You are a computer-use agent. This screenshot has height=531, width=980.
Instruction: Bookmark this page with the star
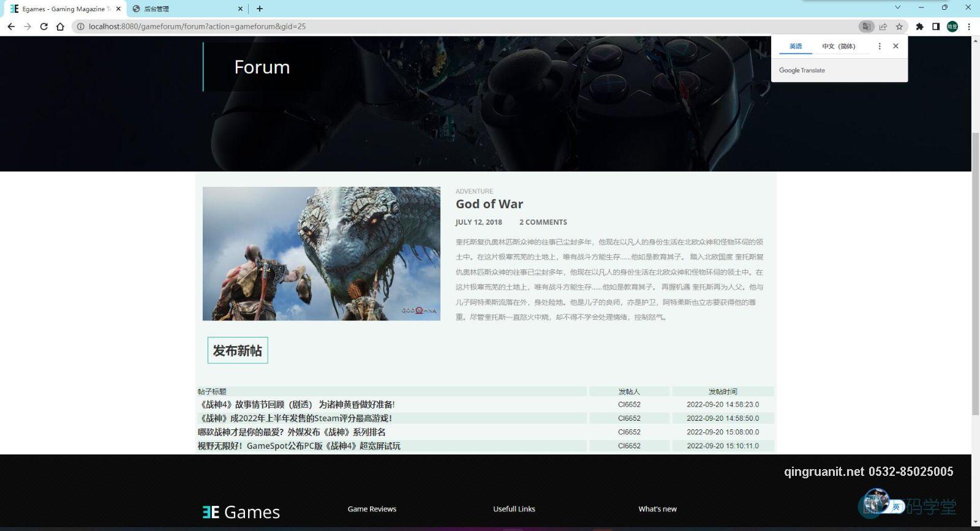899,26
